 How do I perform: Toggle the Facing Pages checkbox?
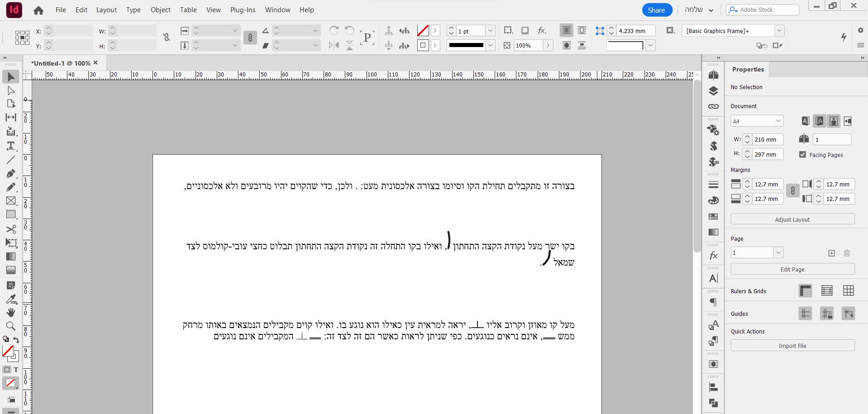pos(802,155)
